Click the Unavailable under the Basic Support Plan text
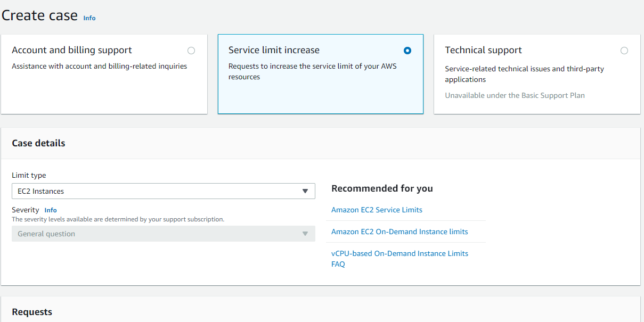The image size is (644, 322). click(x=515, y=95)
